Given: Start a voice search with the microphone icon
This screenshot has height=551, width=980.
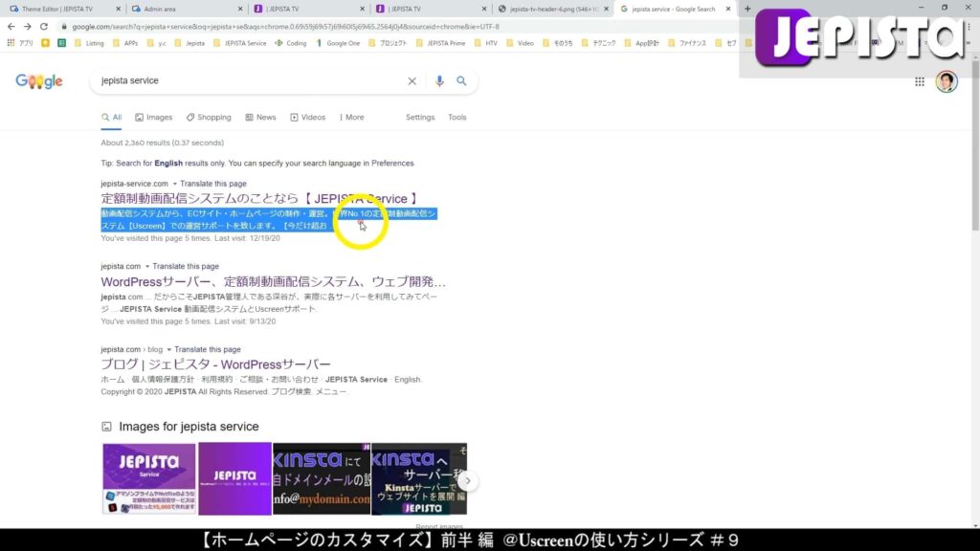Looking at the screenshot, I should (439, 80).
